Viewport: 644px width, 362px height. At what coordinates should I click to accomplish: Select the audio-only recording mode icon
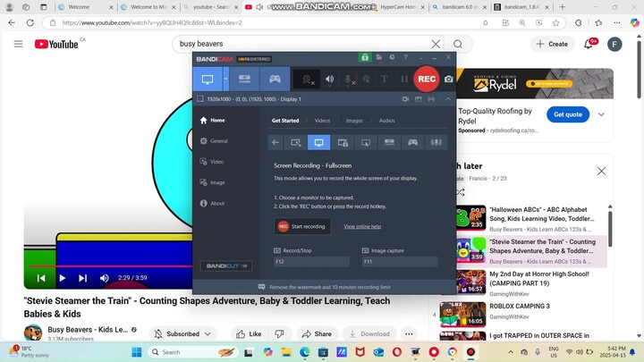tap(436, 142)
